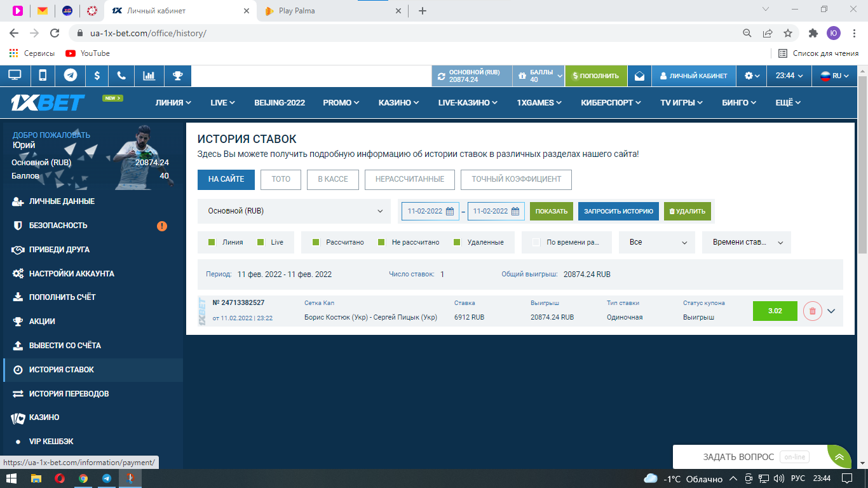This screenshot has width=868, height=488.
Task: Open the КАЗИНО menu in navigation
Action: point(398,102)
